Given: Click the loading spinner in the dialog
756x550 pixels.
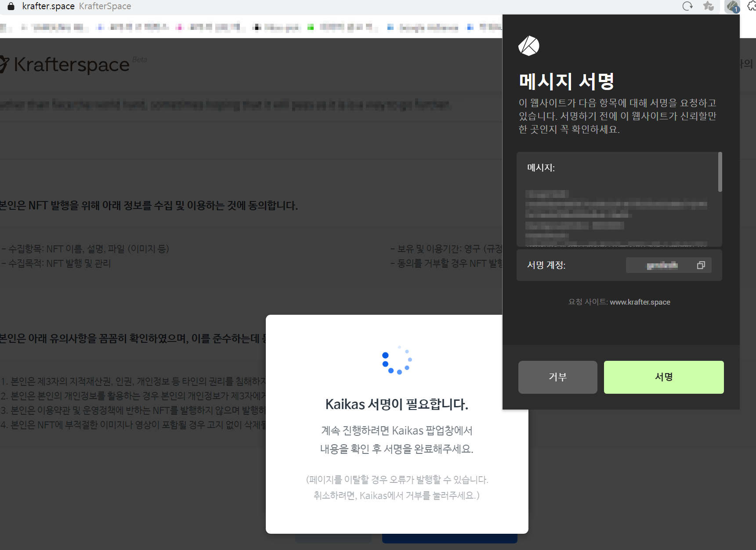Looking at the screenshot, I should [397, 360].
